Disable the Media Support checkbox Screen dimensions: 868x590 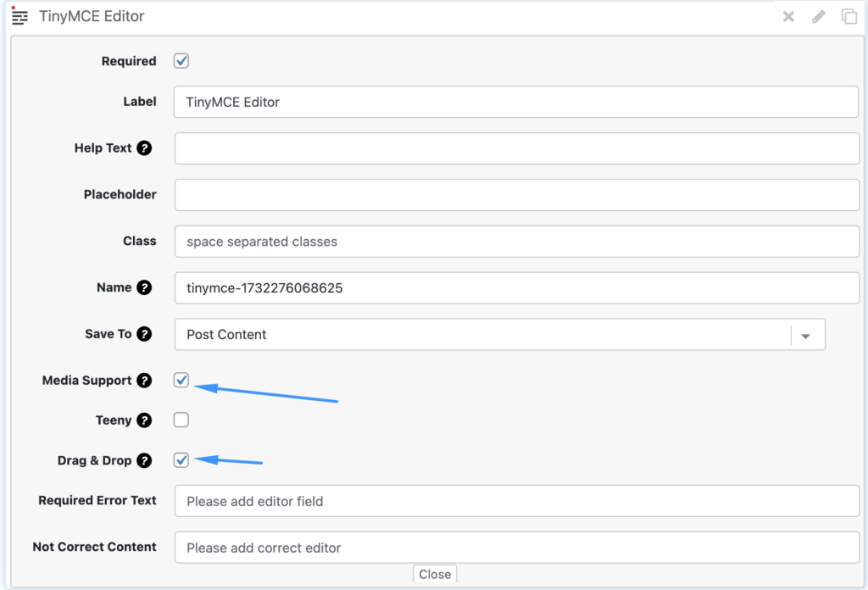pyautogui.click(x=181, y=380)
